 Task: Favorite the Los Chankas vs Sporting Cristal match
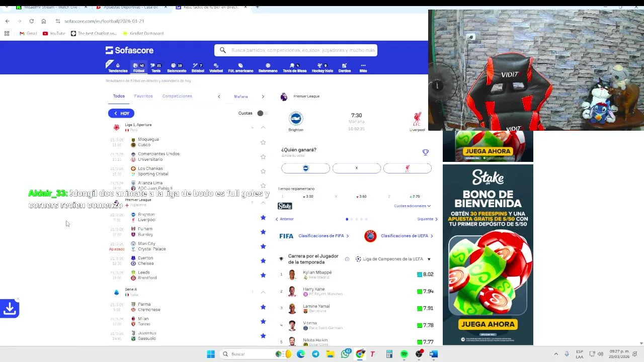pyautogui.click(x=263, y=171)
